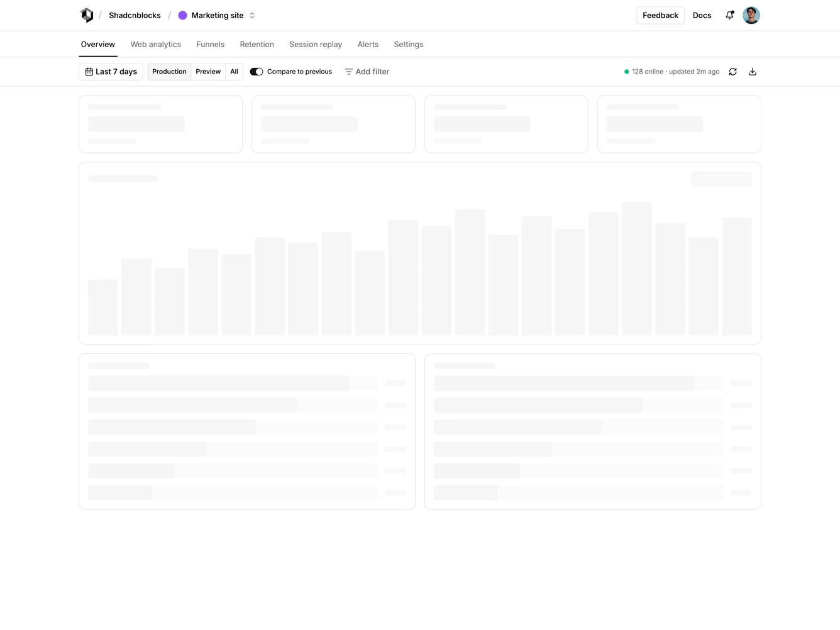Select the Preview environment
840x630 pixels.
208,72
